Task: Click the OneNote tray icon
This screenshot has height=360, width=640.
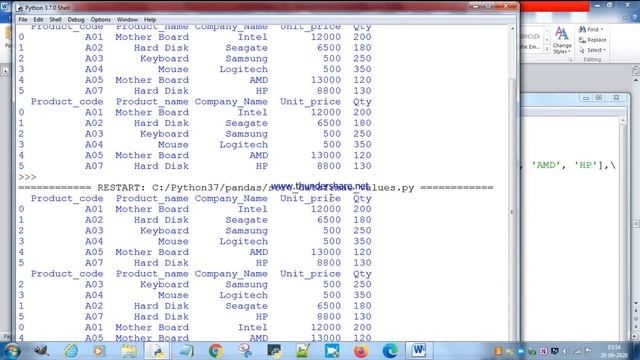Action: [543, 351]
